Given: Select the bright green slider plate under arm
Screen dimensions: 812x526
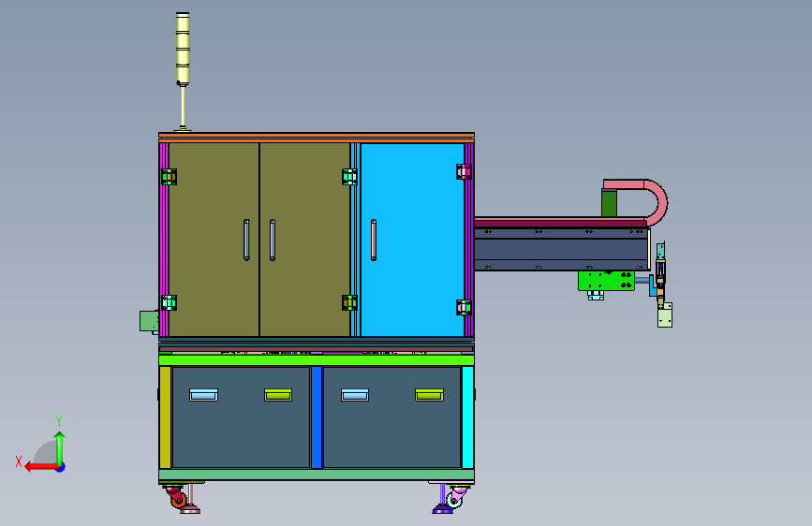Looking at the screenshot, I should [x=606, y=281].
